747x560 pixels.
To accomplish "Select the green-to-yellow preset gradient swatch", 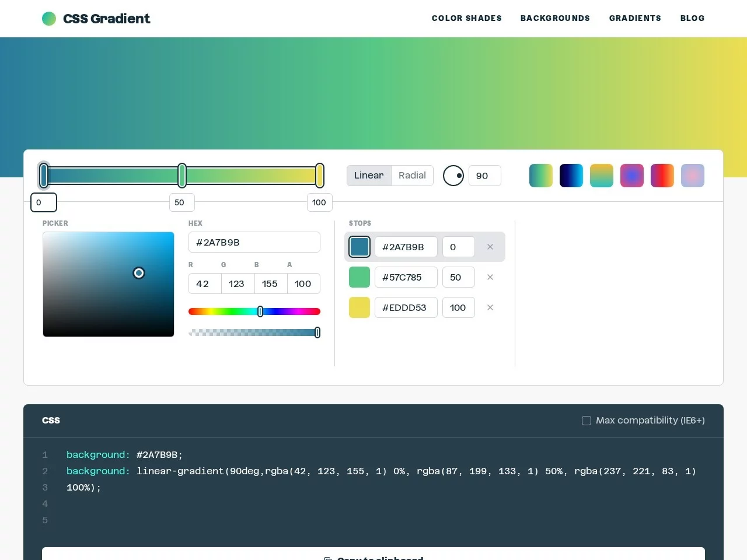I will point(541,176).
